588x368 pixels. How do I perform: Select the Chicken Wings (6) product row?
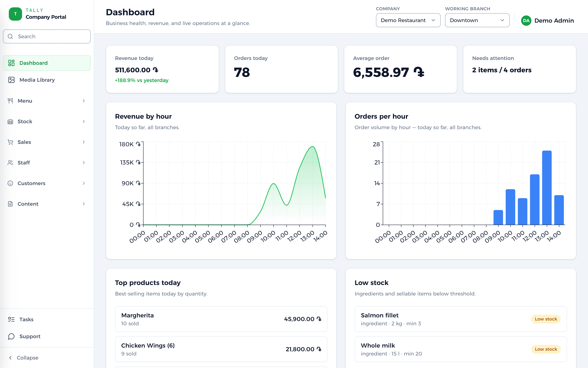click(221, 349)
